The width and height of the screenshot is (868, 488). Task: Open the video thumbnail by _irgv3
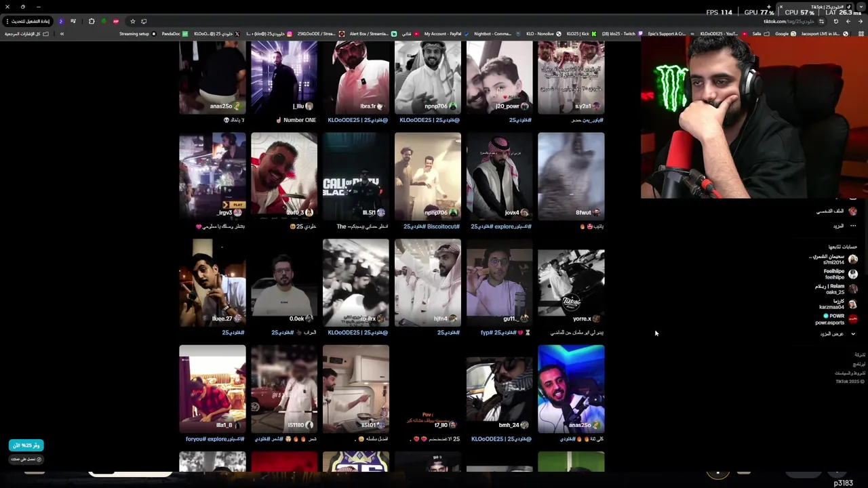pos(212,176)
